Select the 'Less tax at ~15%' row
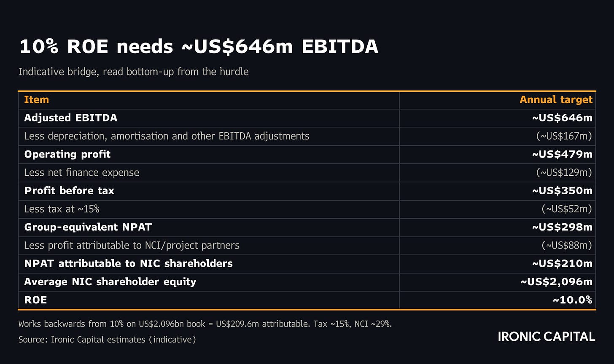Viewport: 614px width, 364px height. coord(307,209)
